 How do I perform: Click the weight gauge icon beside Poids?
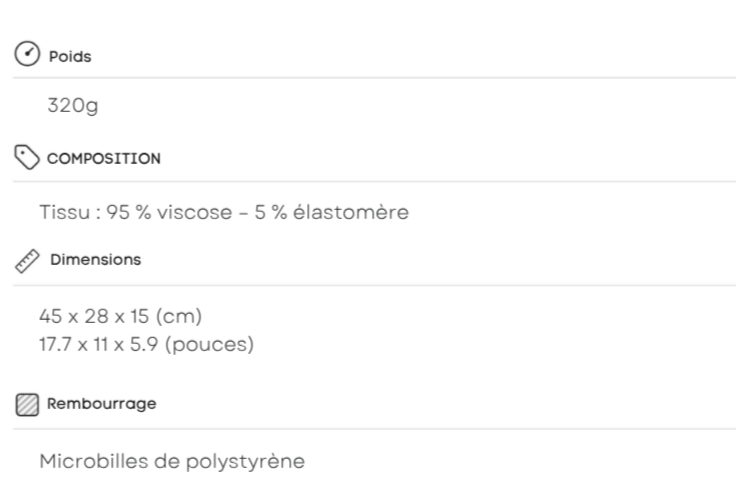[x=27, y=53]
